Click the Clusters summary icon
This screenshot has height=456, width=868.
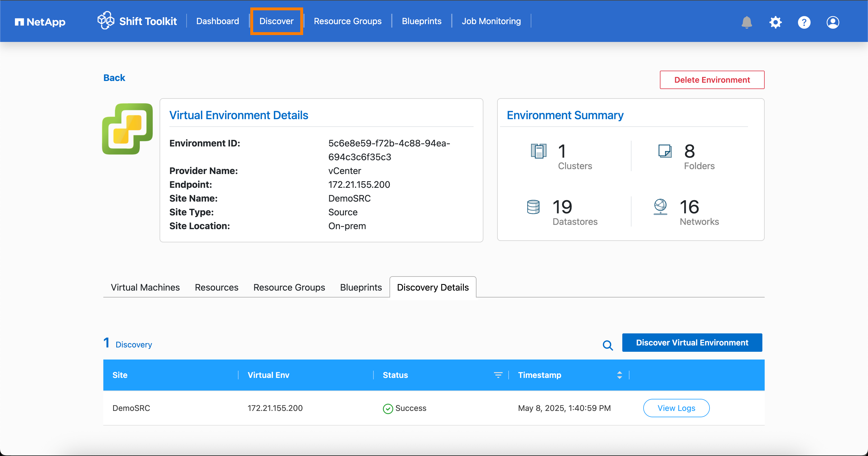[x=539, y=151]
